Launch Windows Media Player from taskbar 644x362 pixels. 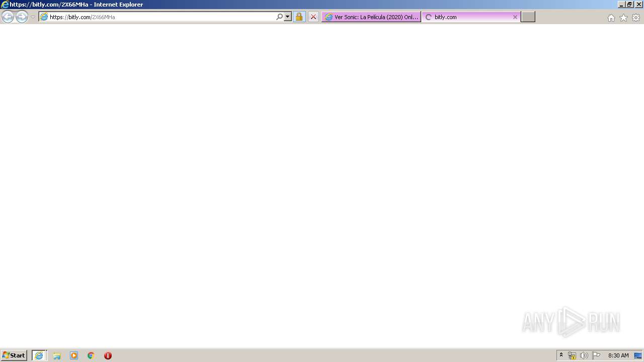74,355
